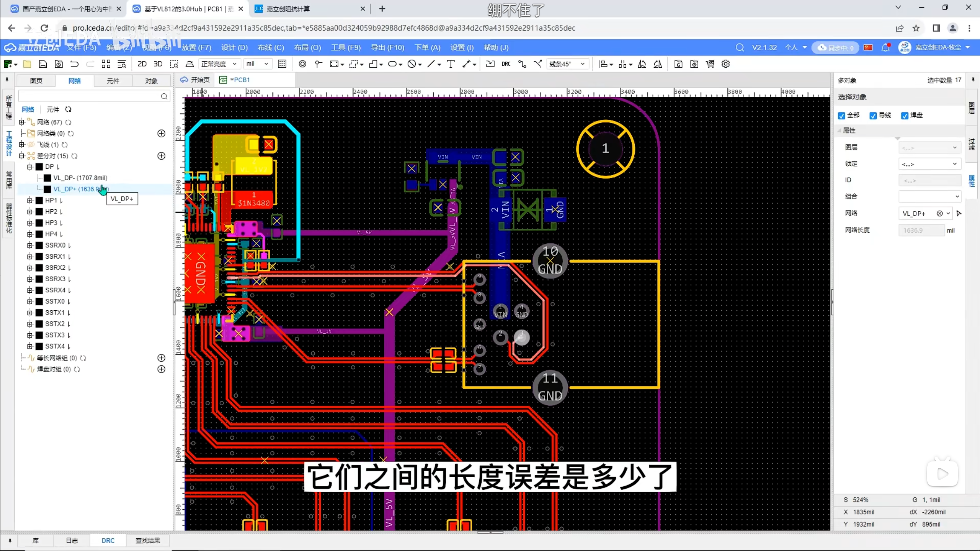Switch canvas to 3D view
The image size is (980, 551).
coord(158,64)
